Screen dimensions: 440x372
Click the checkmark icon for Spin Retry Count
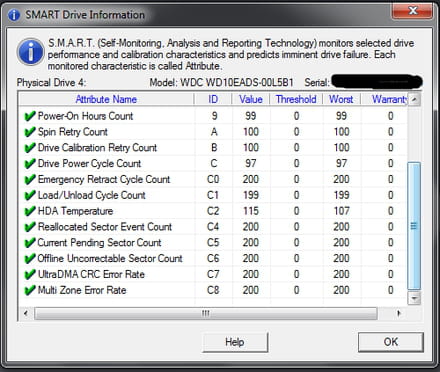30,132
